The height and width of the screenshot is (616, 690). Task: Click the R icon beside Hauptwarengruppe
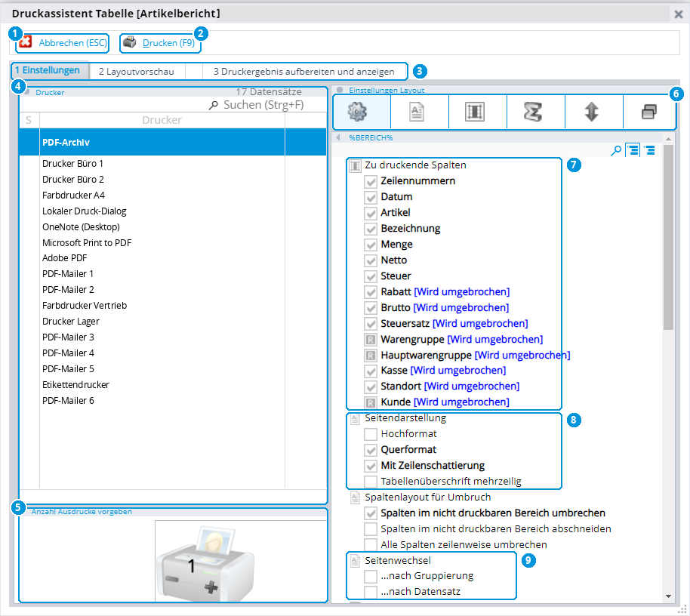click(x=371, y=356)
